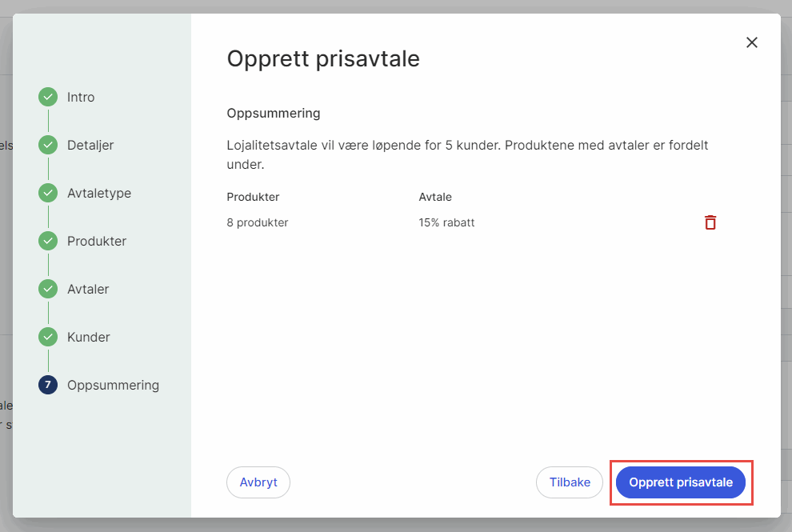Click the Avtaletype step checkmark icon
792x532 pixels.
tap(48, 193)
